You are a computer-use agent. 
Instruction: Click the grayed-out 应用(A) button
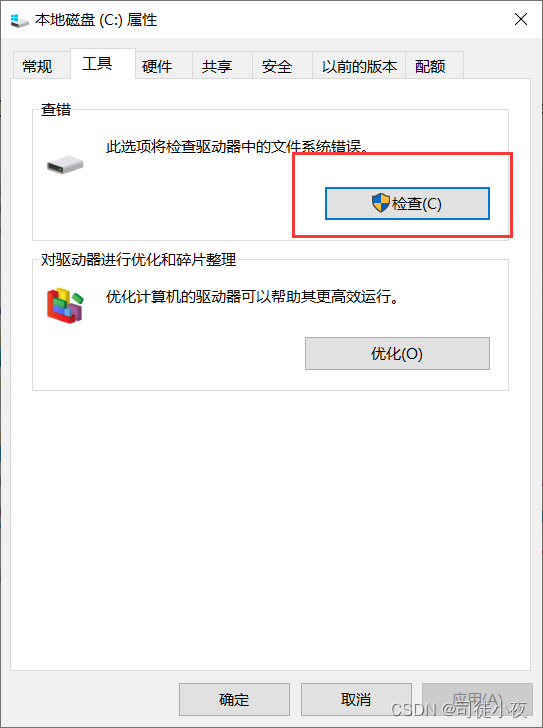pos(477,699)
